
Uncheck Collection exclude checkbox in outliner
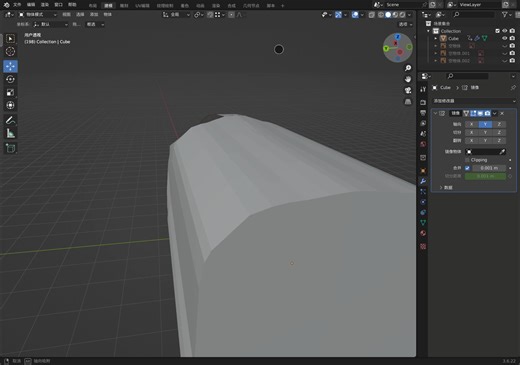click(497, 31)
